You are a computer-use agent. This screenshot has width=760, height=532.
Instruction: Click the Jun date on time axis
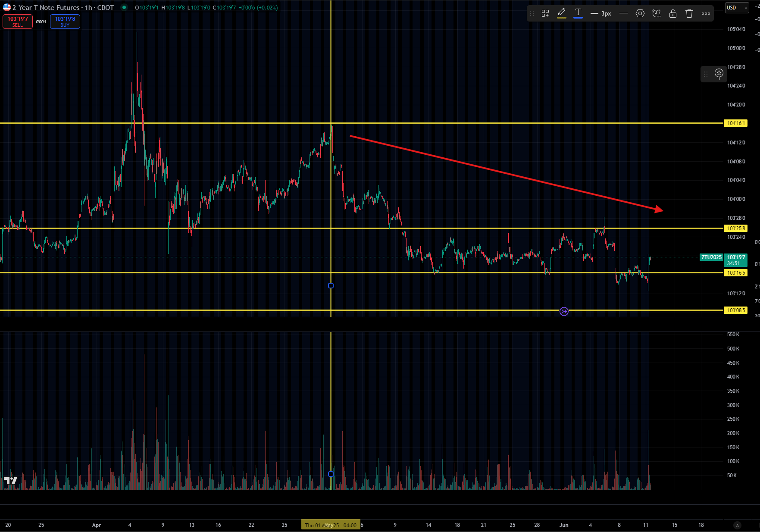(564, 525)
